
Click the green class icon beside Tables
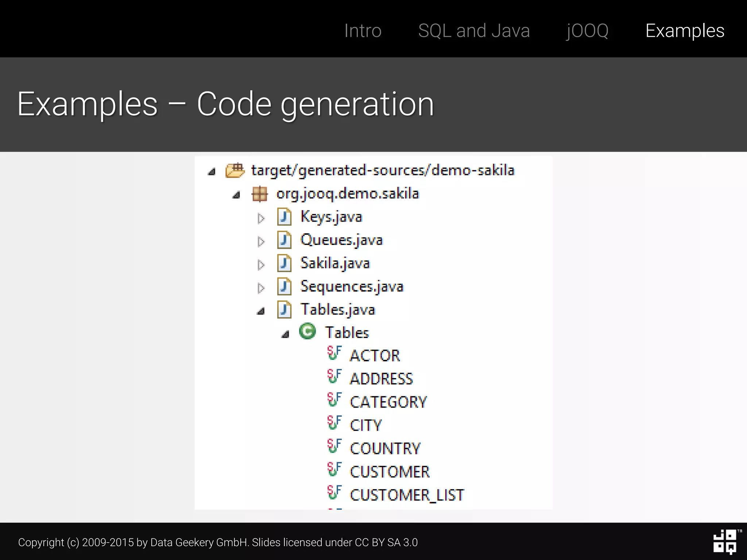coord(307,332)
